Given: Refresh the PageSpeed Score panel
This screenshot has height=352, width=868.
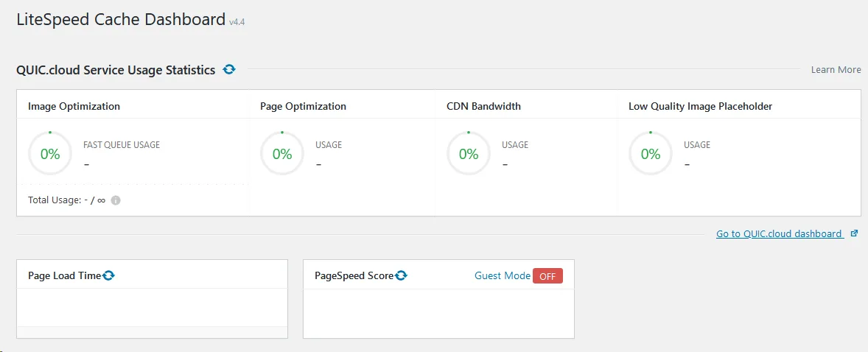Looking at the screenshot, I should 402,275.
